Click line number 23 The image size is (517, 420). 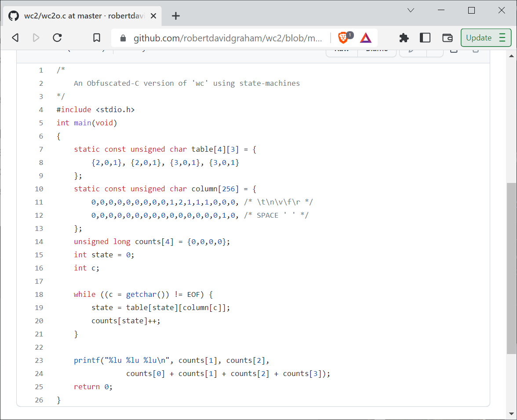pos(39,360)
